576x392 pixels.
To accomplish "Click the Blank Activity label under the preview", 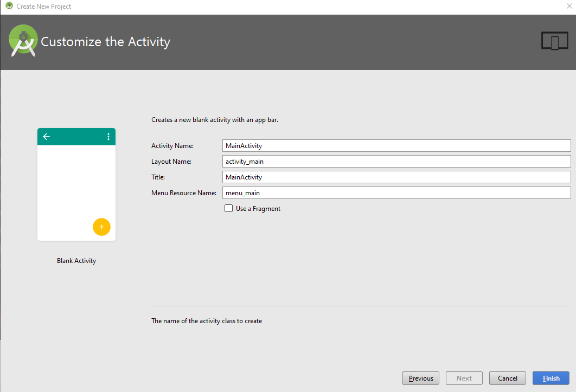I will 76,261.
